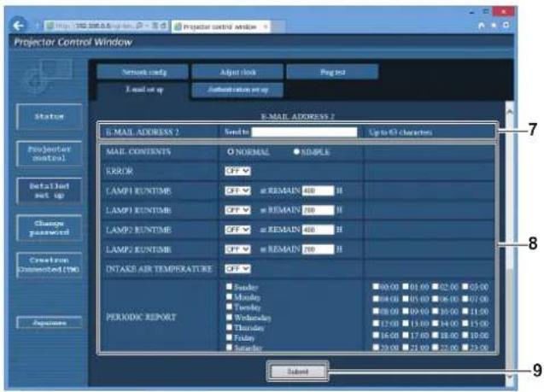Open the Projector control page
Viewport: 544px width, 392px height.
click(49, 154)
